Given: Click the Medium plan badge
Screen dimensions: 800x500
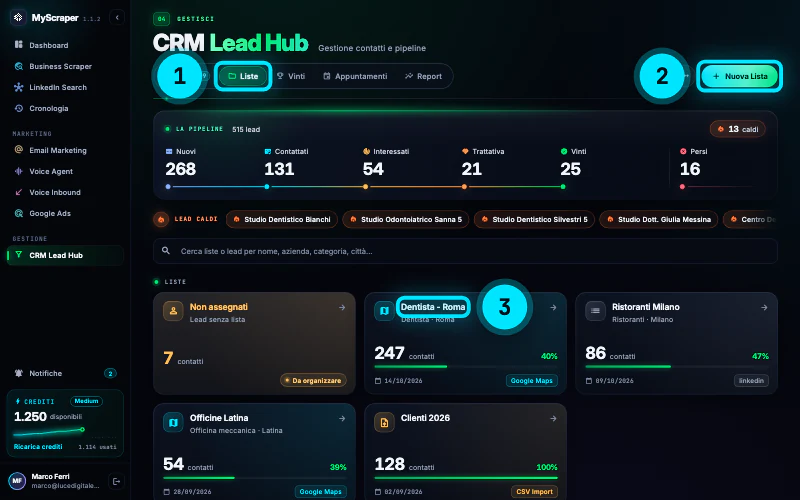Looking at the screenshot, I should tap(86, 401).
